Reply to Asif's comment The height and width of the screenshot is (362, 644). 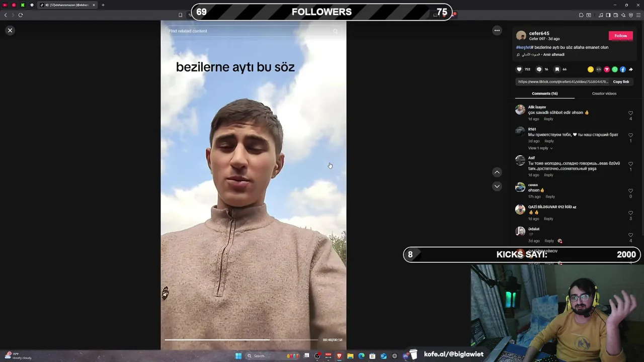[548, 175]
